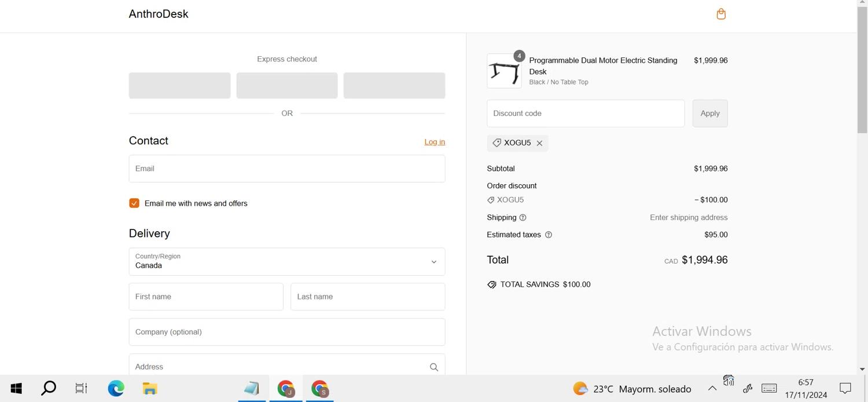Click the scrollbar up arrow
This screenshot has width=868, height=402.
tap(862, 3)
